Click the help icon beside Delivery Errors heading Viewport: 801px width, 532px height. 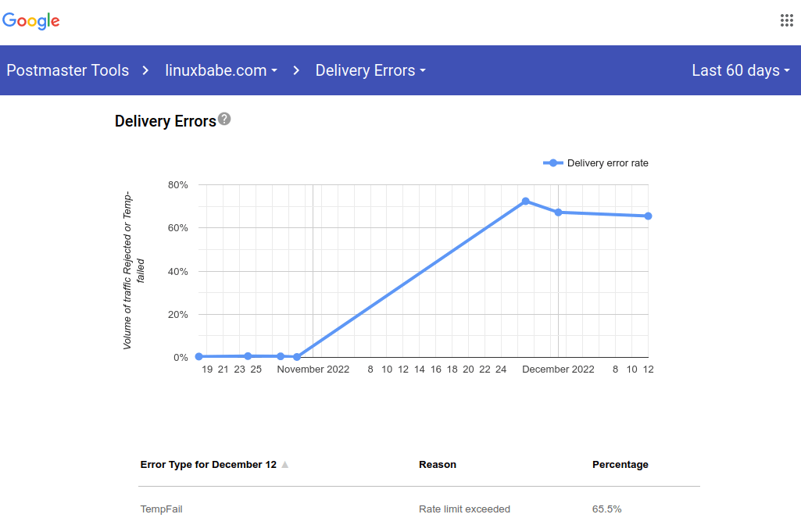click(224, 120)
